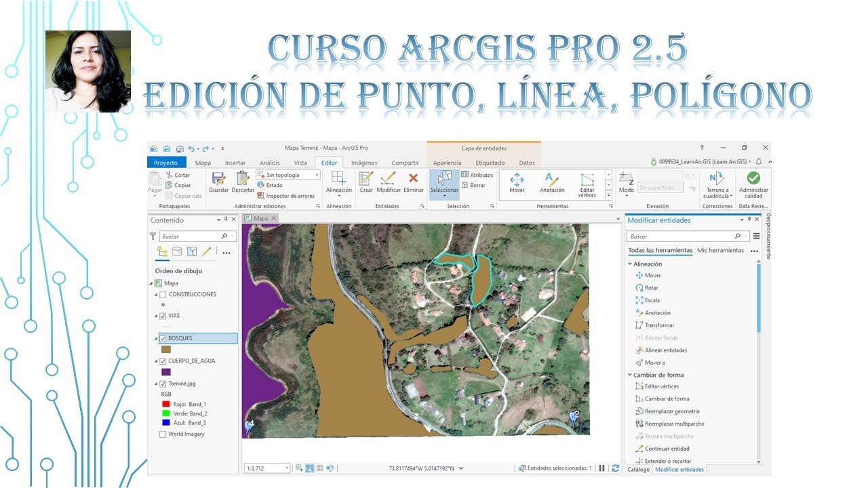The height and width of the screenshot is (488, 868).
Task: Click the Cortar scissors icon
Action: click(x=169, y=175)
